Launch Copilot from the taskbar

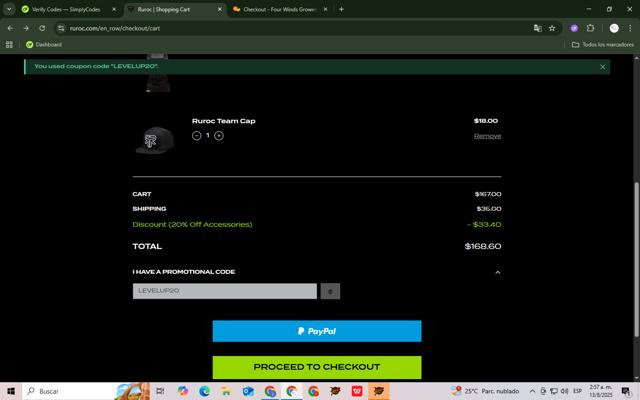[182, 391]
